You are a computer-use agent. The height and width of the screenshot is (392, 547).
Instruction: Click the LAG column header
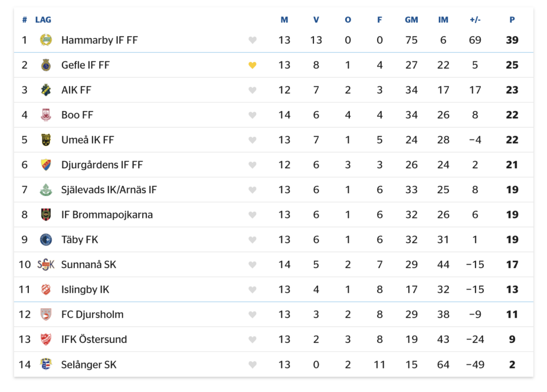[x=43, y=20]
